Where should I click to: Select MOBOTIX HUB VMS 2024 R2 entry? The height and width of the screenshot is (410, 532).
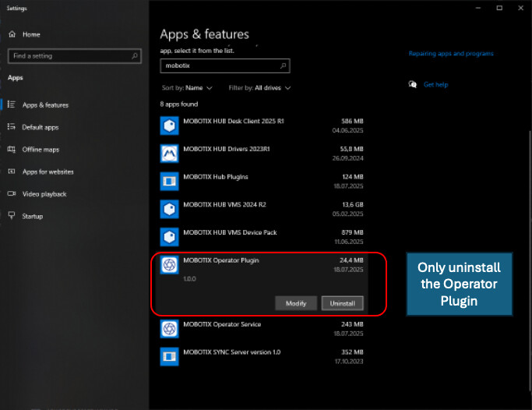(x=262, y=209)
